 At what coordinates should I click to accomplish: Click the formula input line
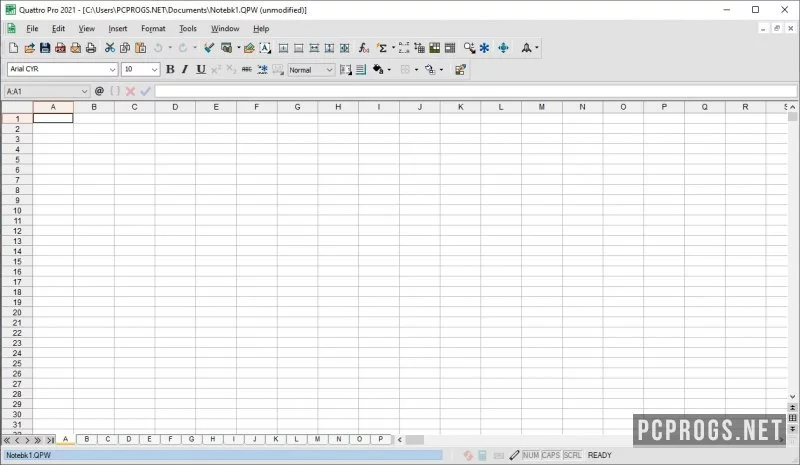click(476, 91)
